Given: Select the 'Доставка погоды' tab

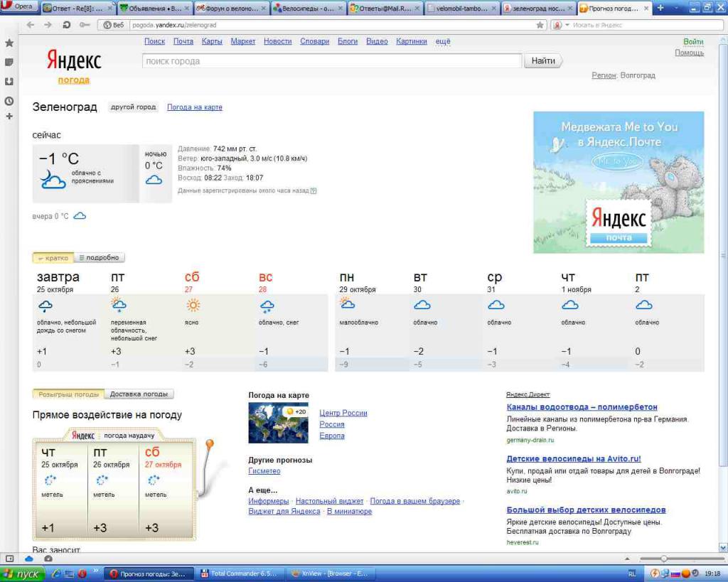Looking at the screenshot, I should pyautogui.click(x=139, y=394).
